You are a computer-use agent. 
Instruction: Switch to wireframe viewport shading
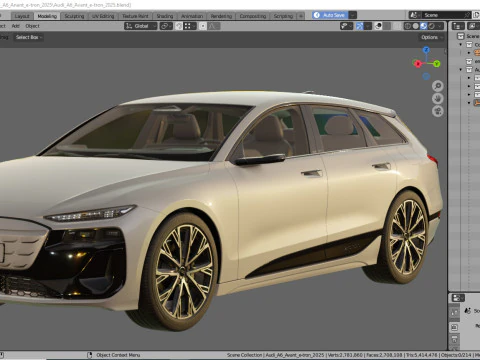(x=407, y=26)
